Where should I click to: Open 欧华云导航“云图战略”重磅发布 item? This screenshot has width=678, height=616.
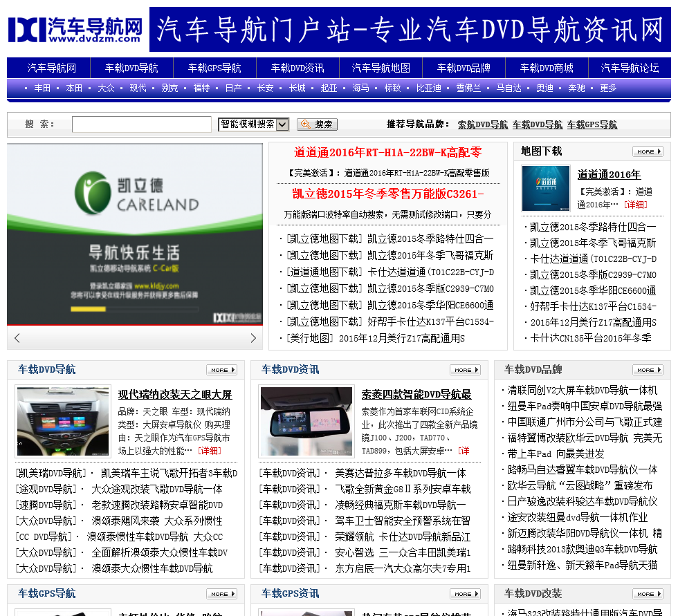(580, 486)
